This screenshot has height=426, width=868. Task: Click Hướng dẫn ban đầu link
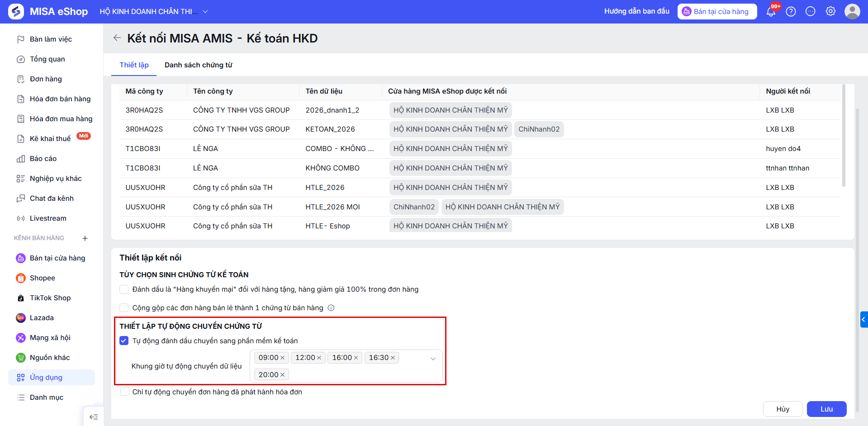637,11
